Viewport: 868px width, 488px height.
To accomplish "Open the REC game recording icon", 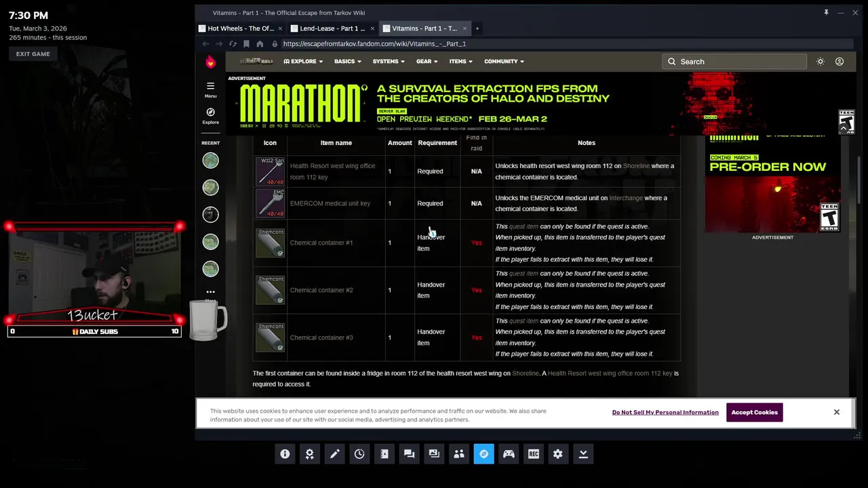I will point(534,454).
